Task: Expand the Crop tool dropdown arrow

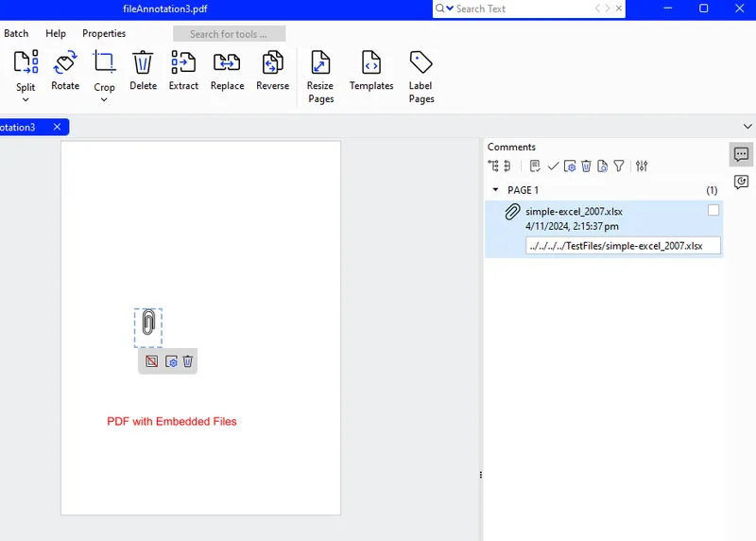Action: (x=104, y=100)
